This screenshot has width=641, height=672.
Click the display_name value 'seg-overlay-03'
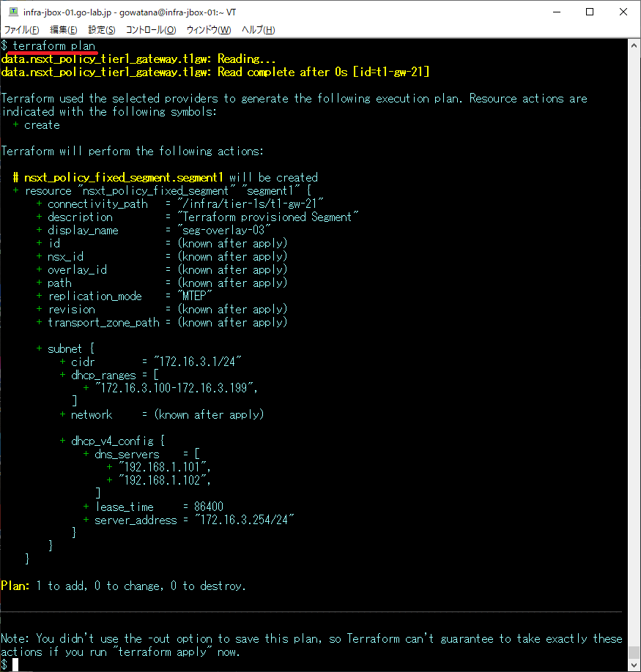(224, 230)
